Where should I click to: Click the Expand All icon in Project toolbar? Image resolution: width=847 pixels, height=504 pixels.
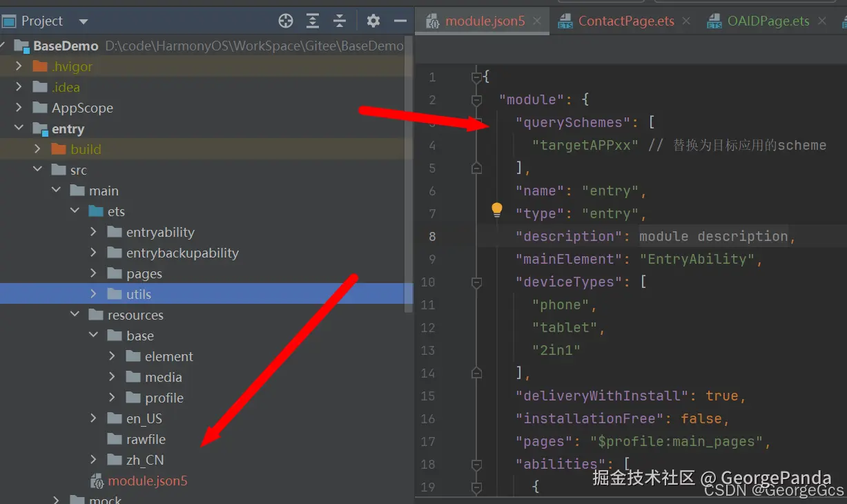tap(313, 21)
